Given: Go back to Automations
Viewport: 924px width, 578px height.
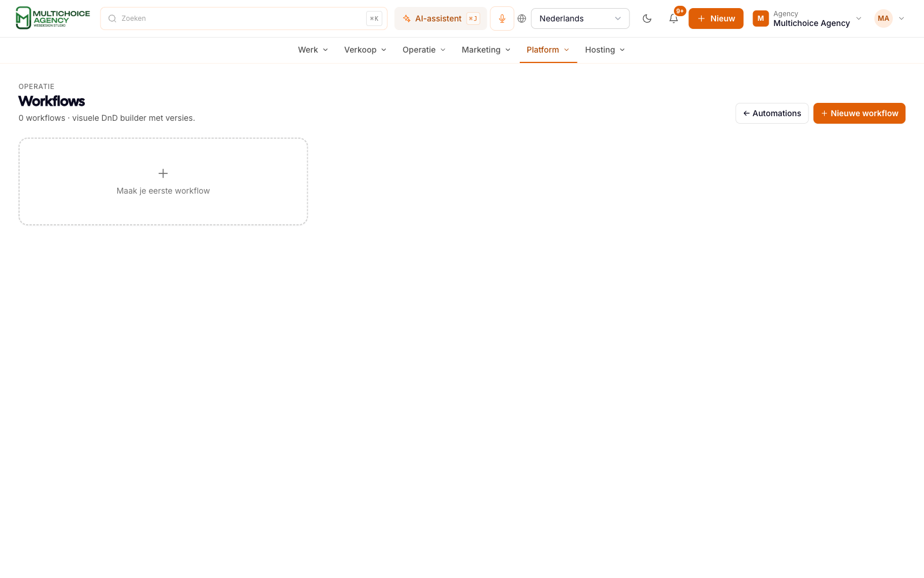Looking at the screenshot, I should pyautogui.click(x=772, y=113).
